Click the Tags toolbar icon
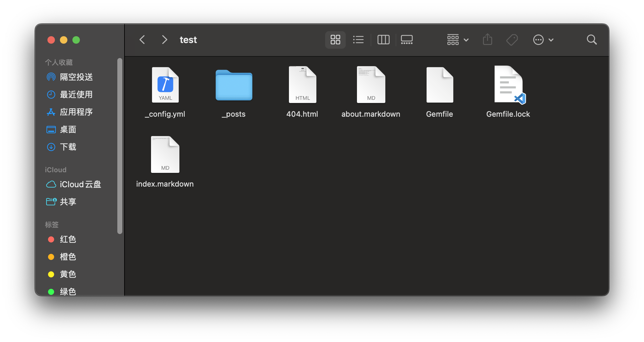Screen dimensions: 644x342 (512, 40)
